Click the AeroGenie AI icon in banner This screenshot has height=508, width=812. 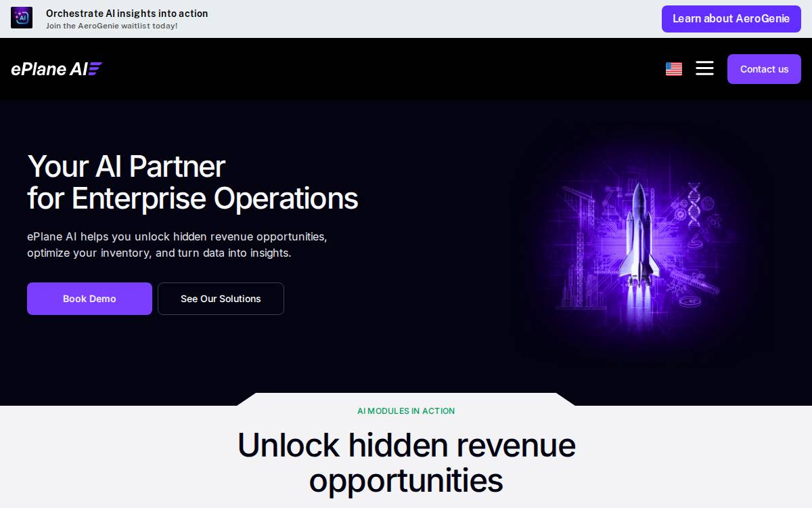[x=22, y=18]
